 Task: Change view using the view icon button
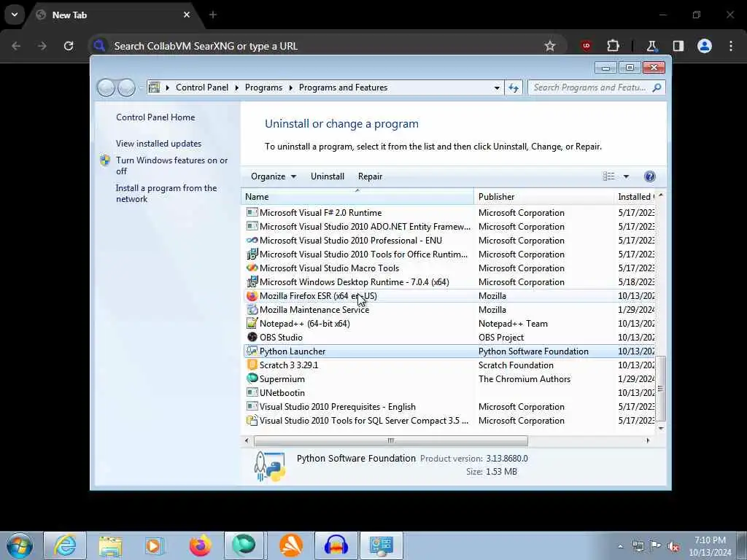point(609,176)
